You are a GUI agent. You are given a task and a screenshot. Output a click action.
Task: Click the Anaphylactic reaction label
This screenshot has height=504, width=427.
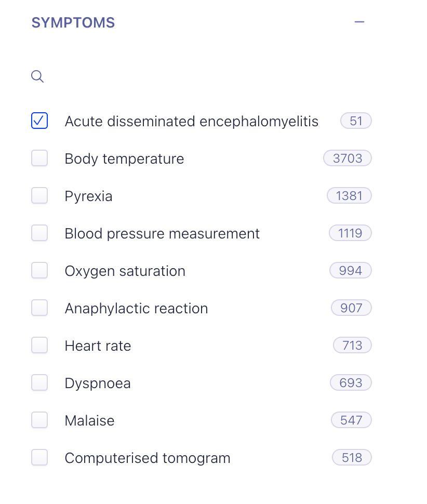[136, 309]
